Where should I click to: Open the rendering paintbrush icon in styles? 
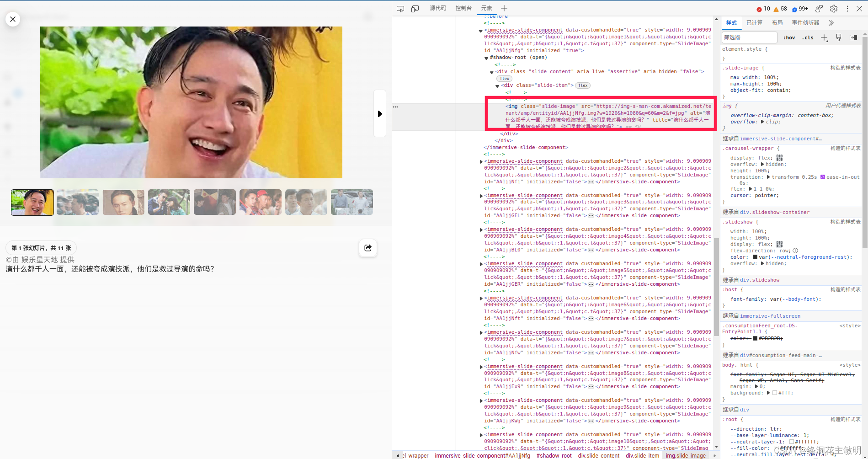click(x=839, y=37)
